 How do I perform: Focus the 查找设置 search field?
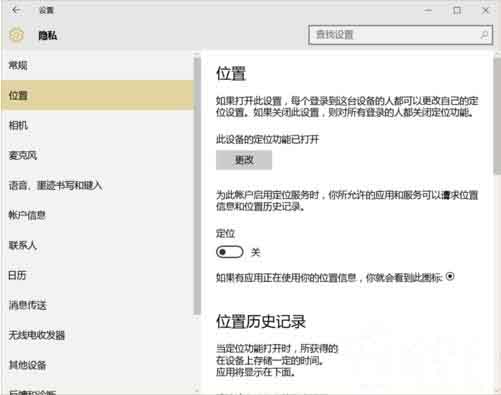[400, 35]
